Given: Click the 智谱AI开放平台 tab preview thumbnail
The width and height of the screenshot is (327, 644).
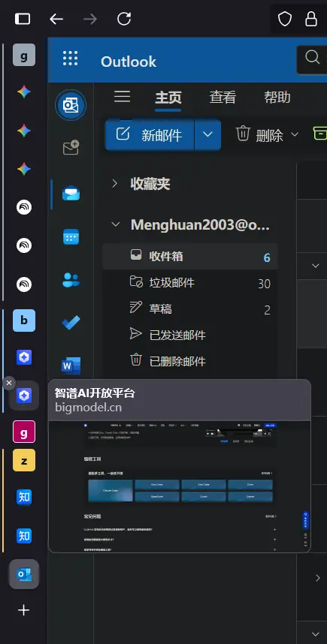Looking at the screenshot, I should point(180,486).
